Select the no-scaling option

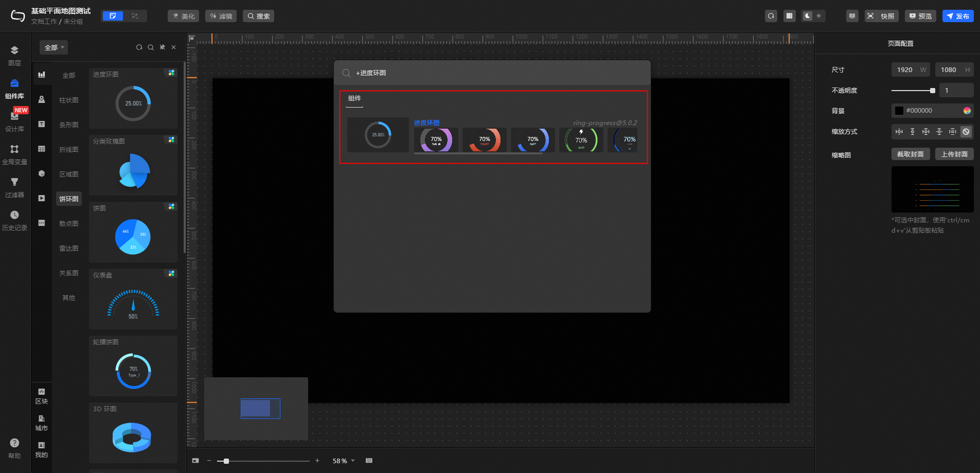966,132
